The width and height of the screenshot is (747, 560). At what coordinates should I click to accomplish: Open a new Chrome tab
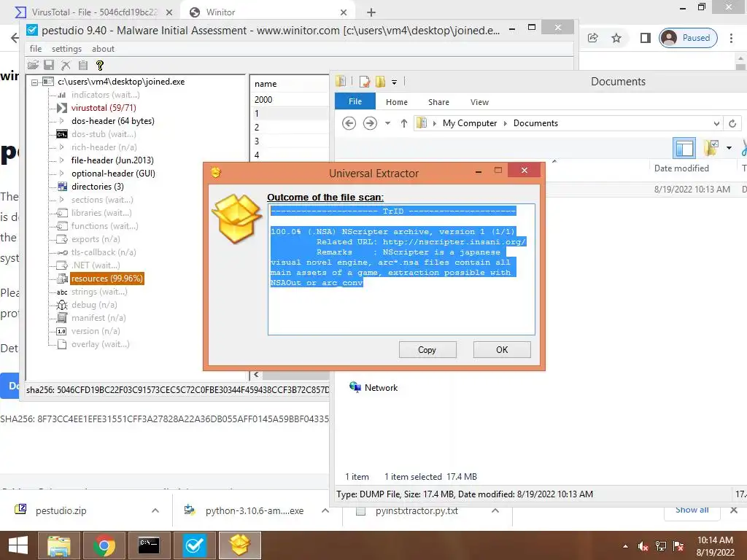(371, 12)
